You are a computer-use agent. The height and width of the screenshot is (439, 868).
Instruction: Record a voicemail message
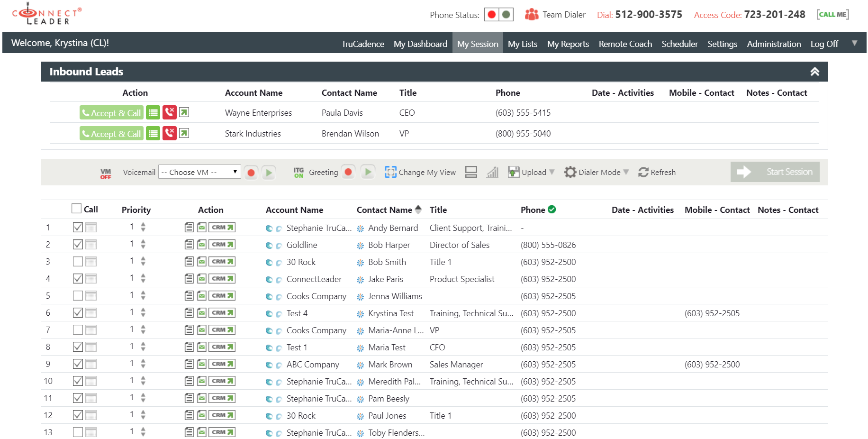[x=251, y=173]
